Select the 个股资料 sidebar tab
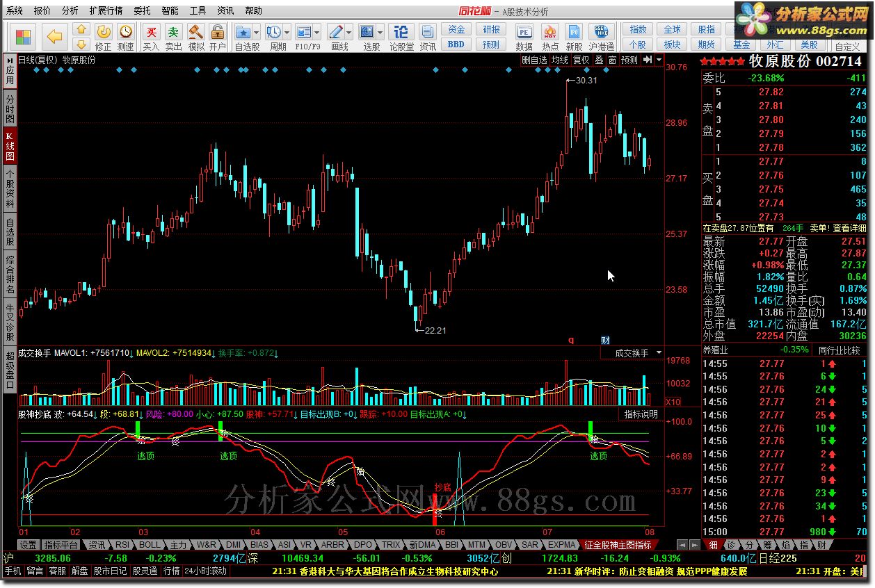The width and height of the screenshot is (875, 588). (x=10, y=188)
